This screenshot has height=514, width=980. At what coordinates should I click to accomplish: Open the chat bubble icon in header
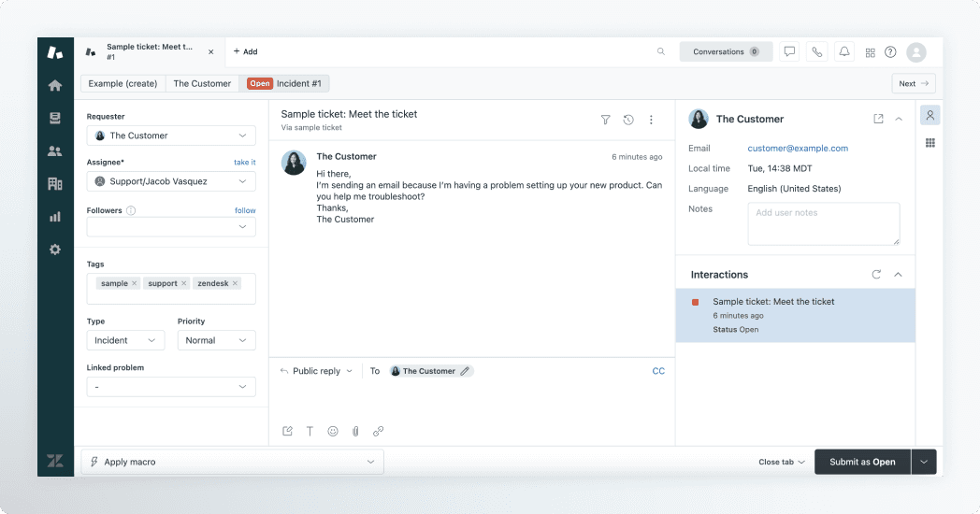[789, 51]
